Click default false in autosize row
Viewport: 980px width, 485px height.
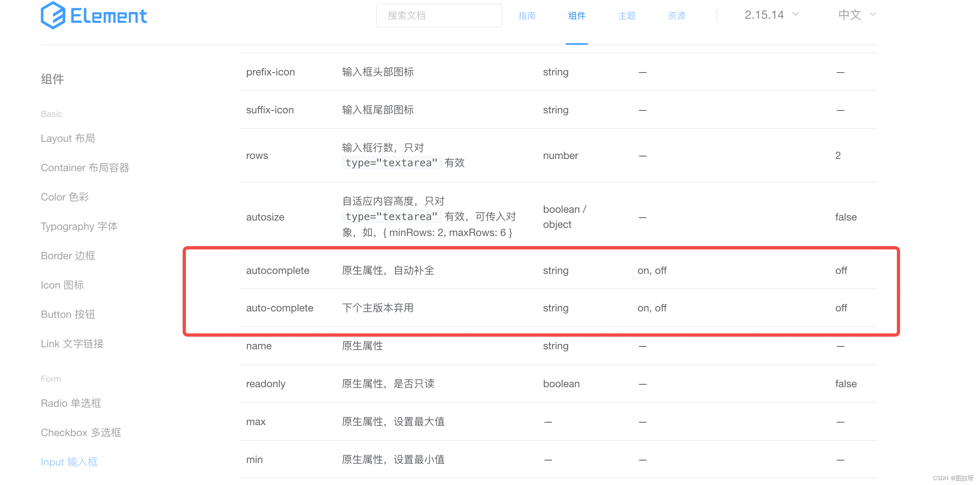tap(846, 217)
